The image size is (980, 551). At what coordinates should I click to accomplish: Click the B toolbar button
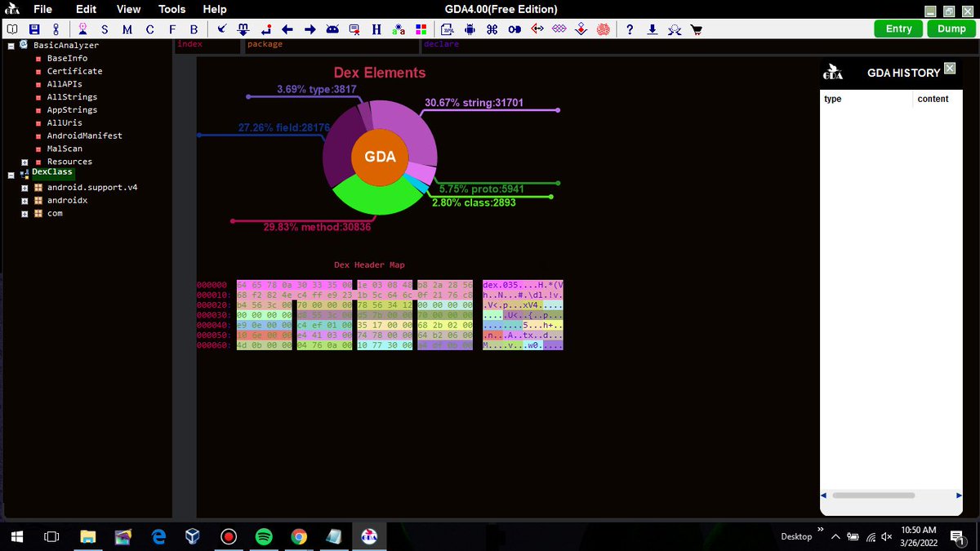194,29
